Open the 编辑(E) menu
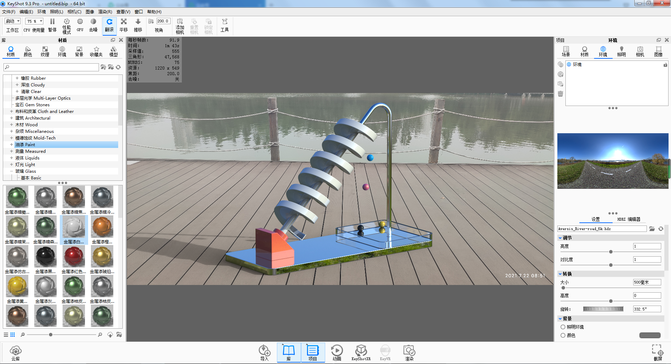The width and height of the screenshot is (671, 364). point(26,12)
